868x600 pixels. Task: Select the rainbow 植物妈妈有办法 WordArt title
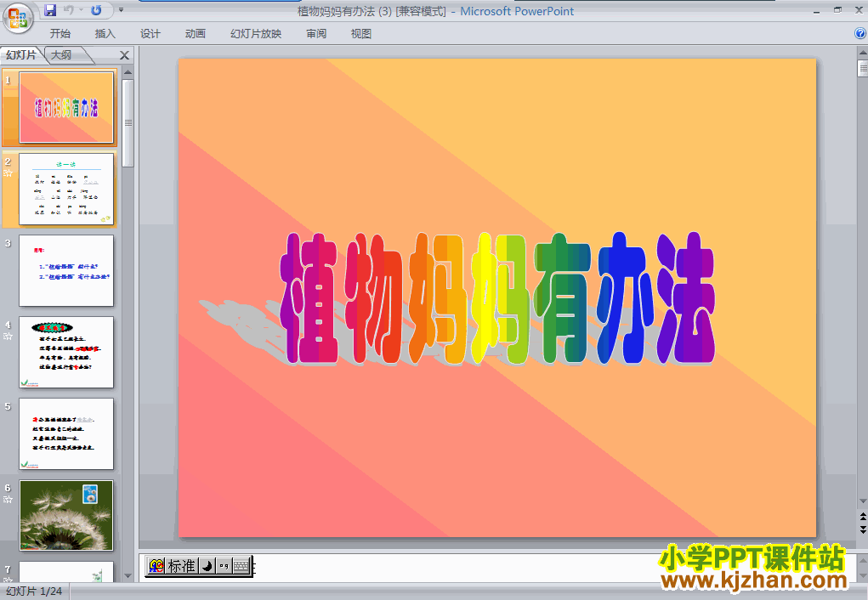coord(497,297)
